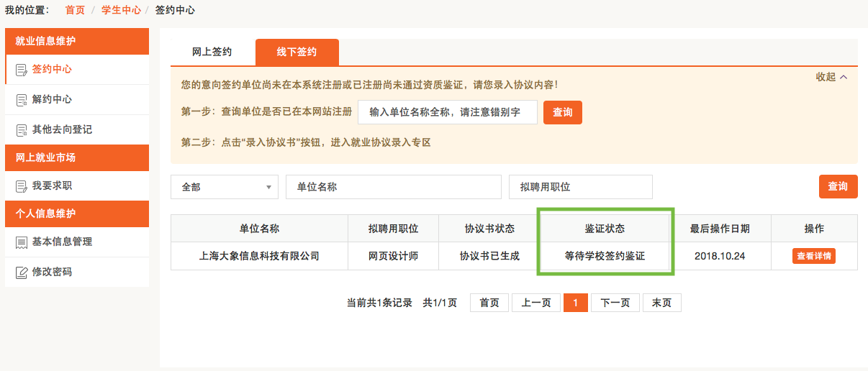Open the 全部 filter dropdown
This screenshot has height=371, width=868.
[224, 187]
